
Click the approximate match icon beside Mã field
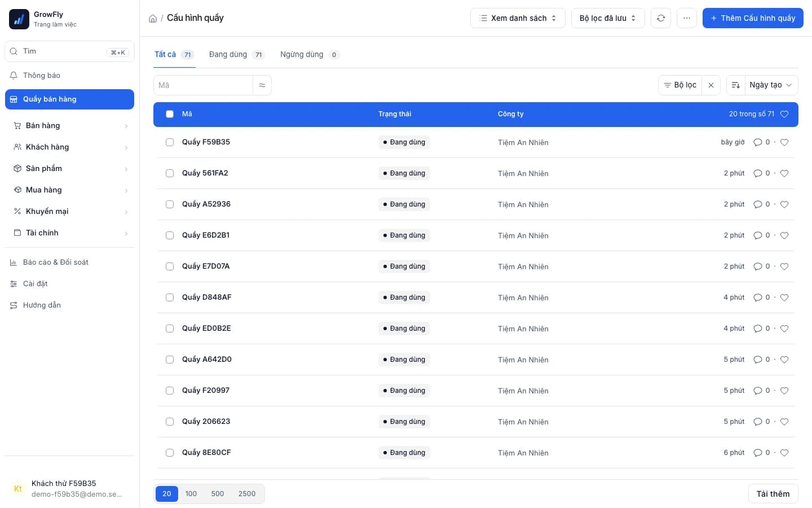(262, 85)
